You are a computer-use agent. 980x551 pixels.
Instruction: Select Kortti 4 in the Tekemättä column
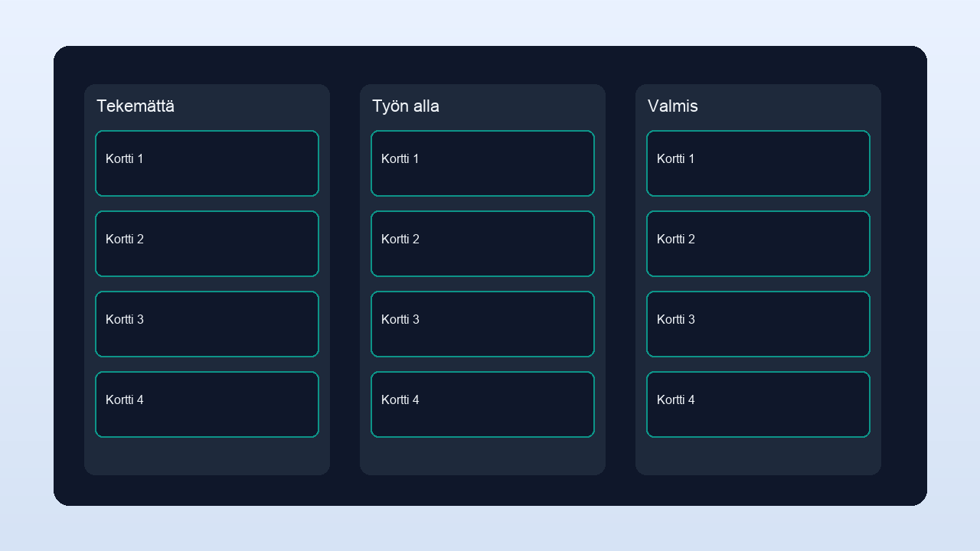point(207,404)
